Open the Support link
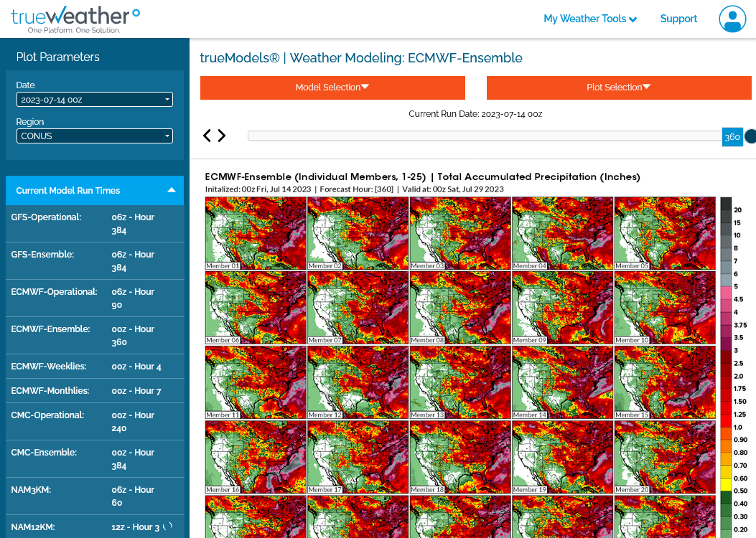The height and width of the screenshot is (538, 756). [x=678, y=19]
